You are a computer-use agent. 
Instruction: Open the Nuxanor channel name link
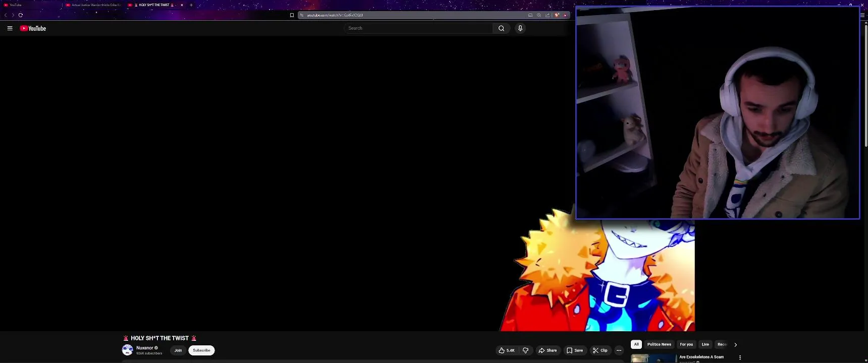pos(145,348)
